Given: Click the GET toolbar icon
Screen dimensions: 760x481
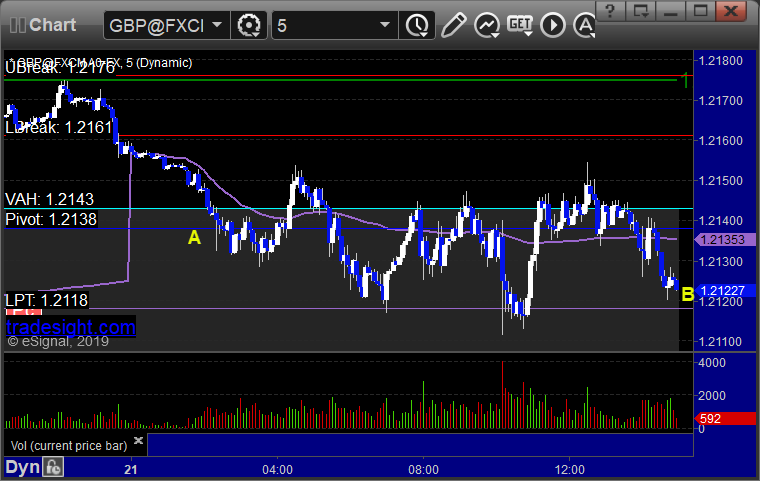Looking at the screenshot, I should (520, 25).
